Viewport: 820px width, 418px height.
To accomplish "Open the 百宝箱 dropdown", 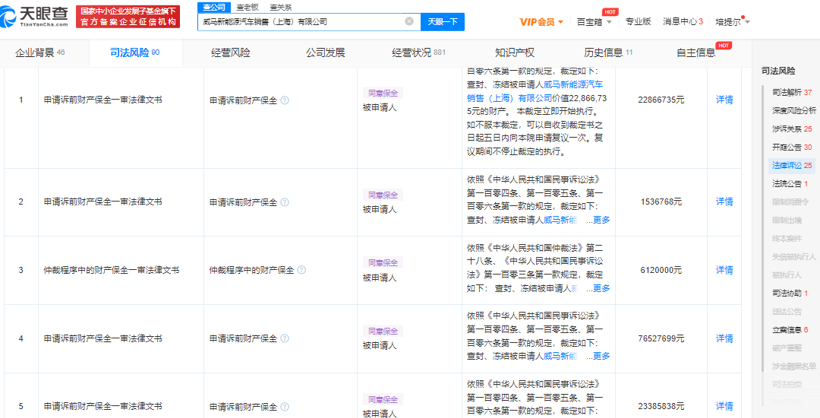I will 594,22.
